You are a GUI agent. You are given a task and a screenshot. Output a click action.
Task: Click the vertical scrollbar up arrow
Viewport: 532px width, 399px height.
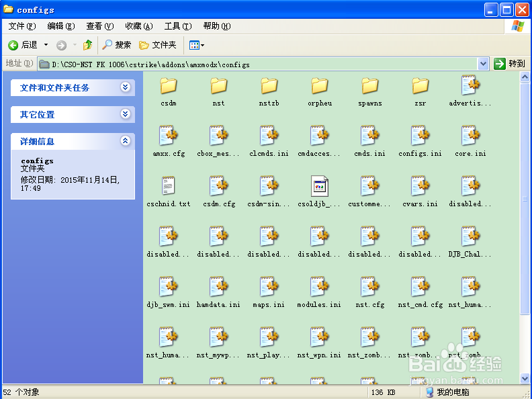[525, 77]
